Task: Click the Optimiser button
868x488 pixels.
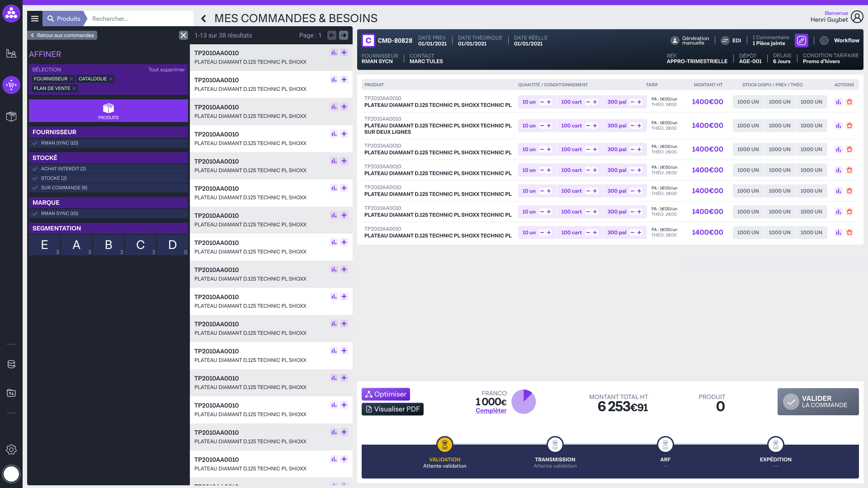Action: [386, 394]
